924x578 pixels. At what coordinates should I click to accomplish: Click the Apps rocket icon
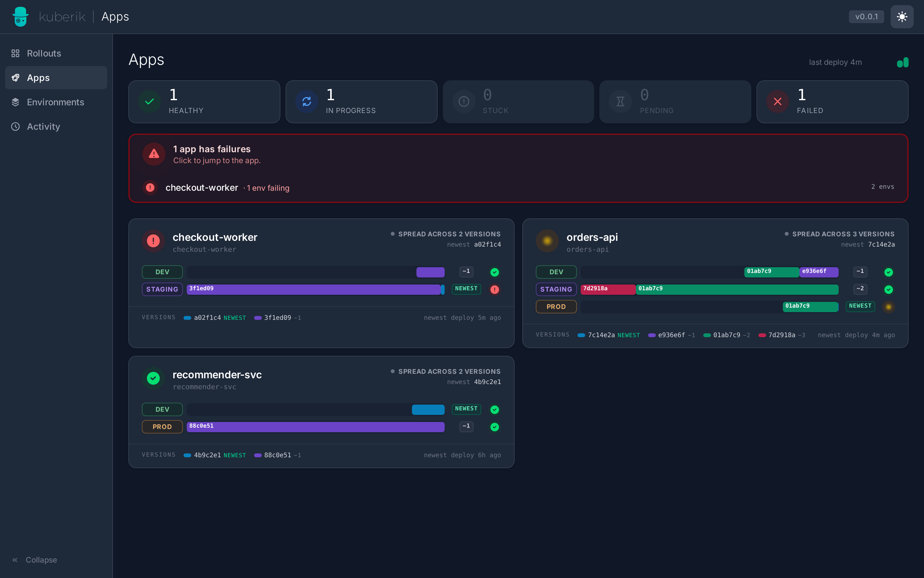click(15, 78)
